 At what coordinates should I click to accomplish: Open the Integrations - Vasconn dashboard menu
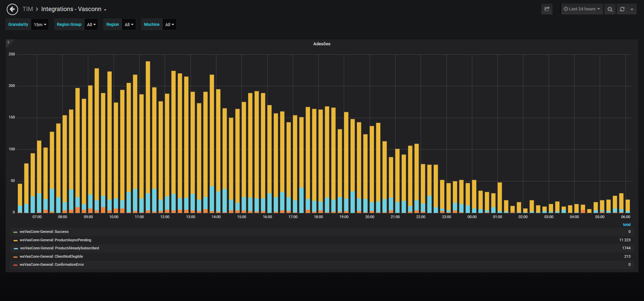tap(74, 9)
